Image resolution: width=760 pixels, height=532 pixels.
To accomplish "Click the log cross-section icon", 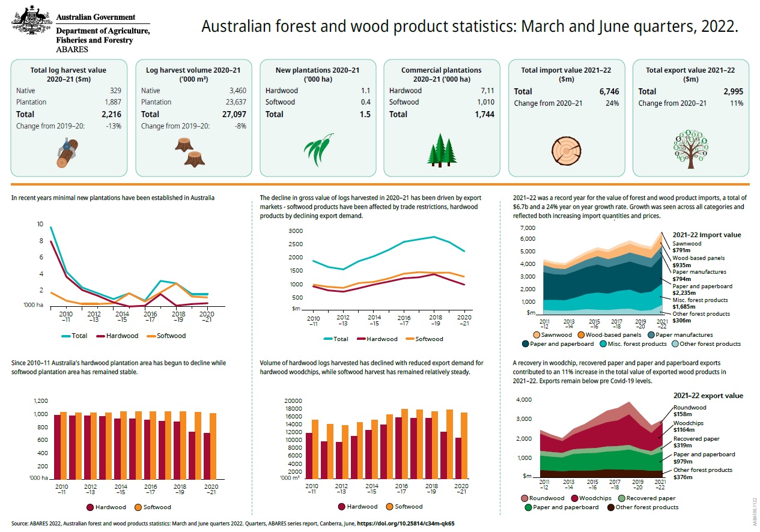I will click(565, 150).
